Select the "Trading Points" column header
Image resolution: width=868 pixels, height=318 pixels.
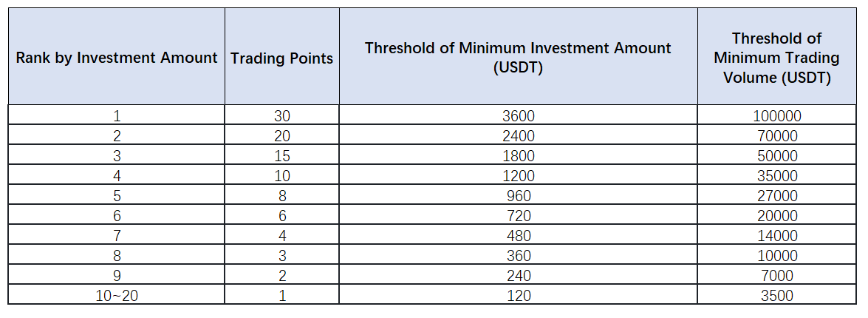[x=281, y=58]
